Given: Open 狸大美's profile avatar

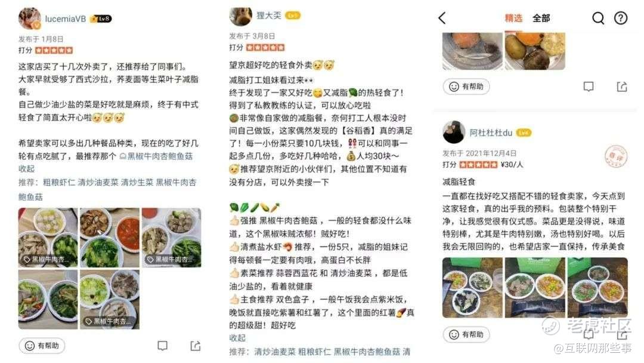Looking at the screenshot, I should pyautogui.click(x=240, y=17).
